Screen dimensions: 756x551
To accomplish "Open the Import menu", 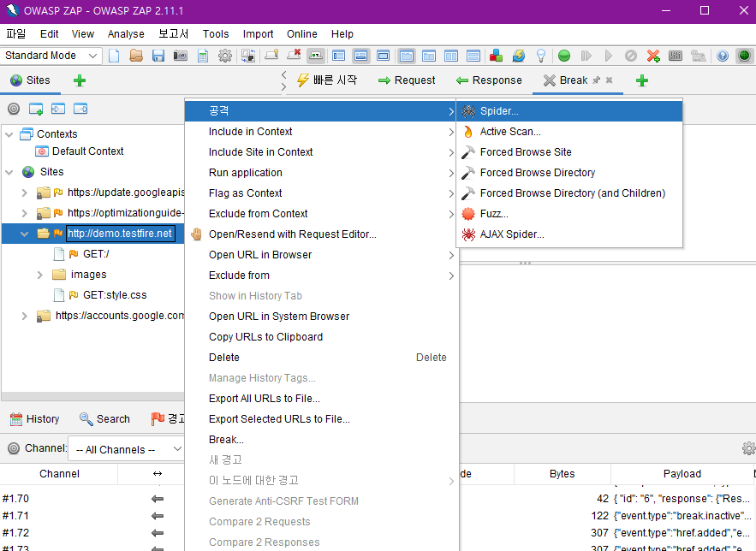I will click(258, 34).
